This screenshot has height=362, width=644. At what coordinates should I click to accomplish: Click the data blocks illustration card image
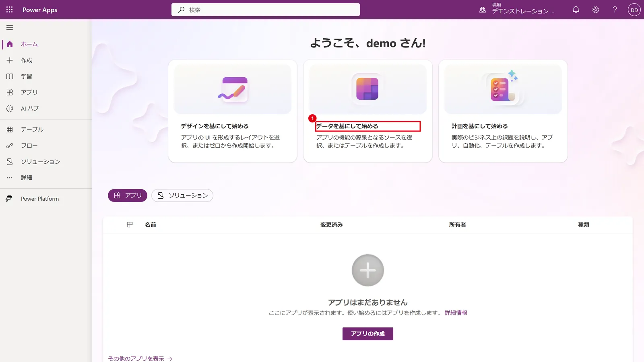coord(368,89)
